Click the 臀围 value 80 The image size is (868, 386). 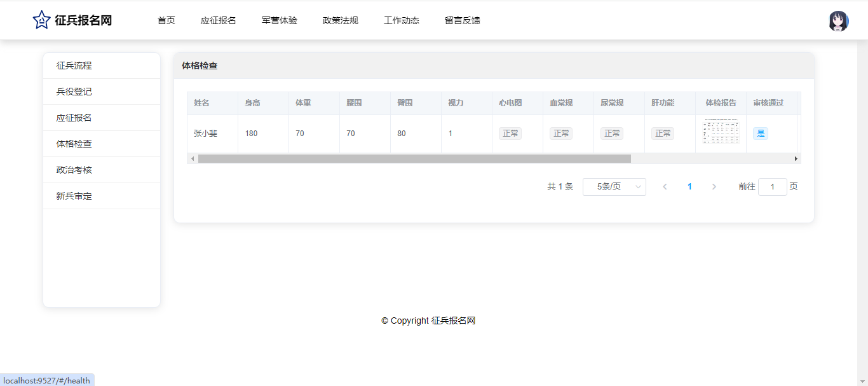(x=402, y=134)
